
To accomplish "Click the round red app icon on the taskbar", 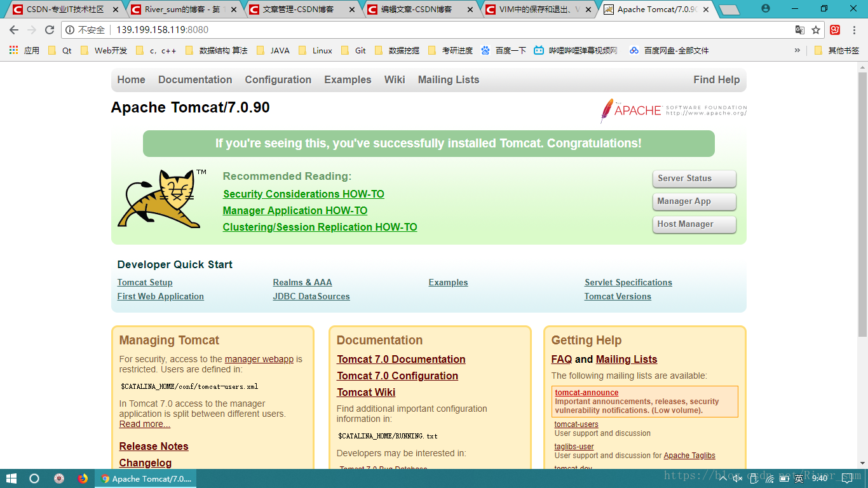I will 59,478.
